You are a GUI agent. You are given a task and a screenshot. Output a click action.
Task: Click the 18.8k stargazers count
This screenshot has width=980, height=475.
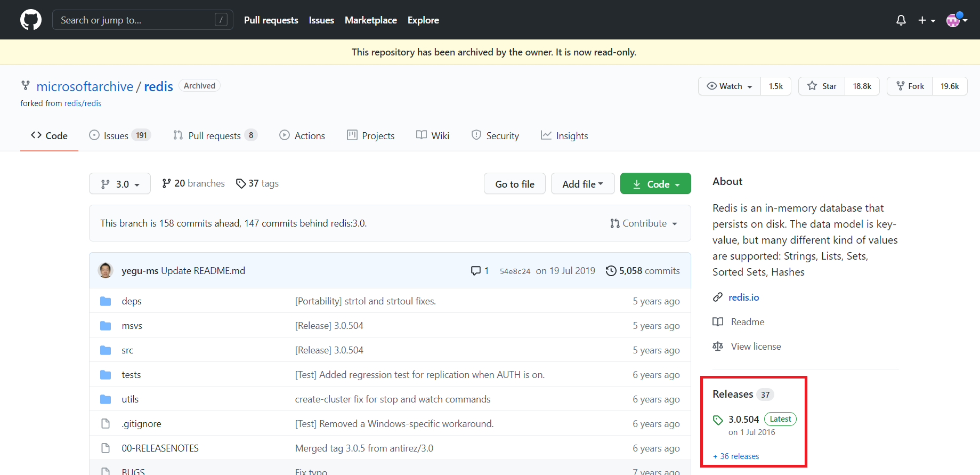click(862, 86)
